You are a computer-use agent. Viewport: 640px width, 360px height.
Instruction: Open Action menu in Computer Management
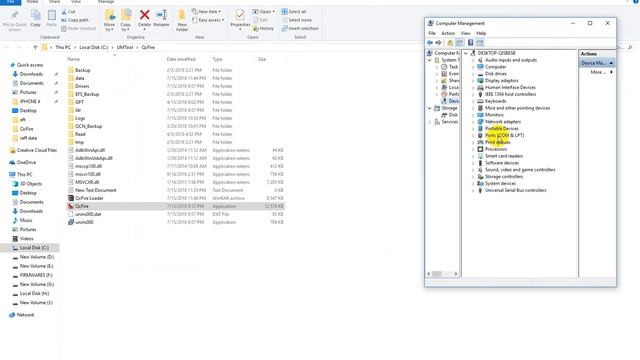(x=448, y=33)
